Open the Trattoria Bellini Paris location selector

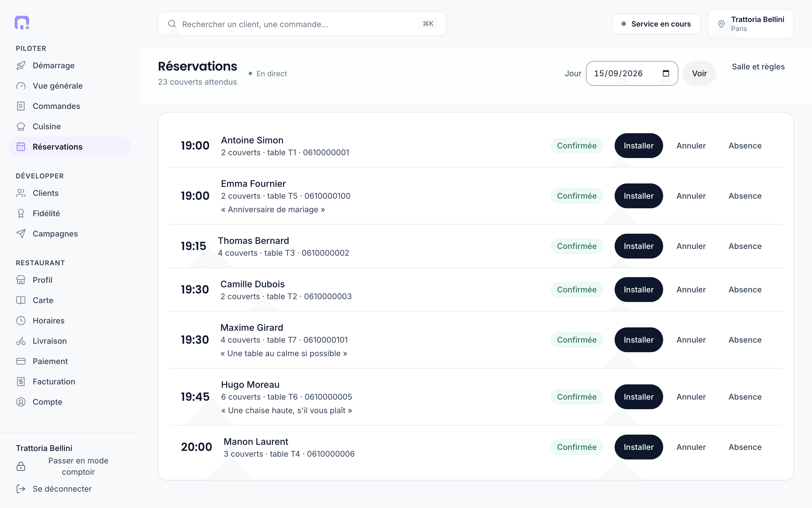point(751,24)
